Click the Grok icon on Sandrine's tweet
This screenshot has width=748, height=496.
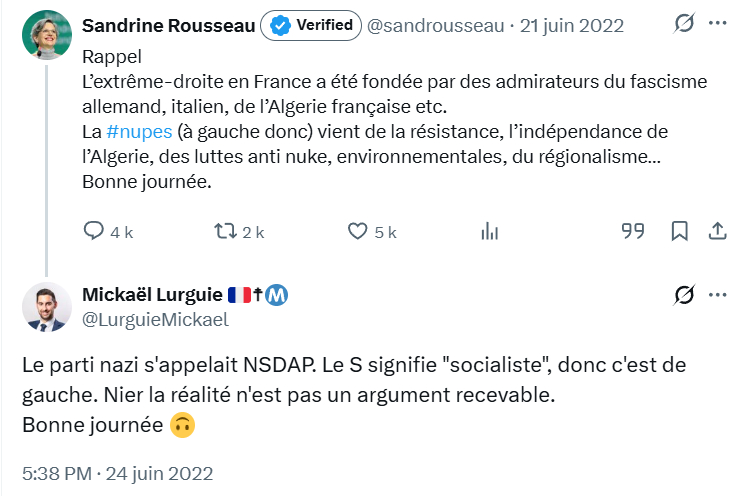click(x=685, y=25)
